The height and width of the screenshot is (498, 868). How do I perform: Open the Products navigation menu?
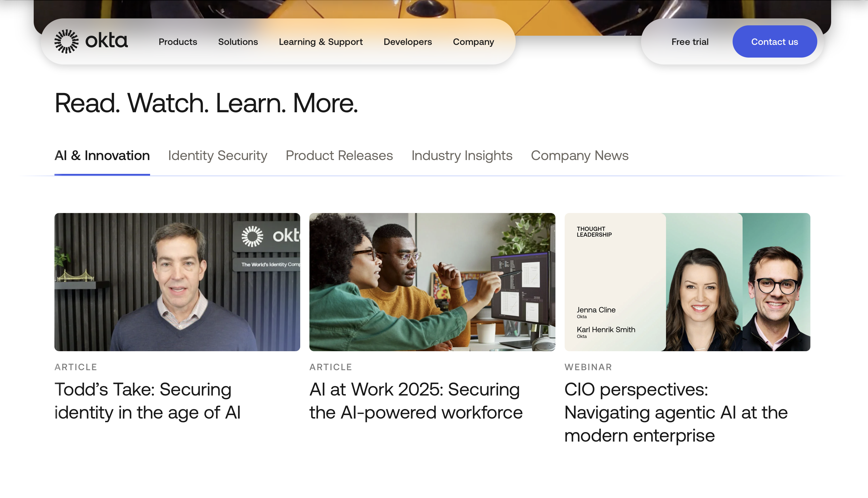click(x=178, y=42)
